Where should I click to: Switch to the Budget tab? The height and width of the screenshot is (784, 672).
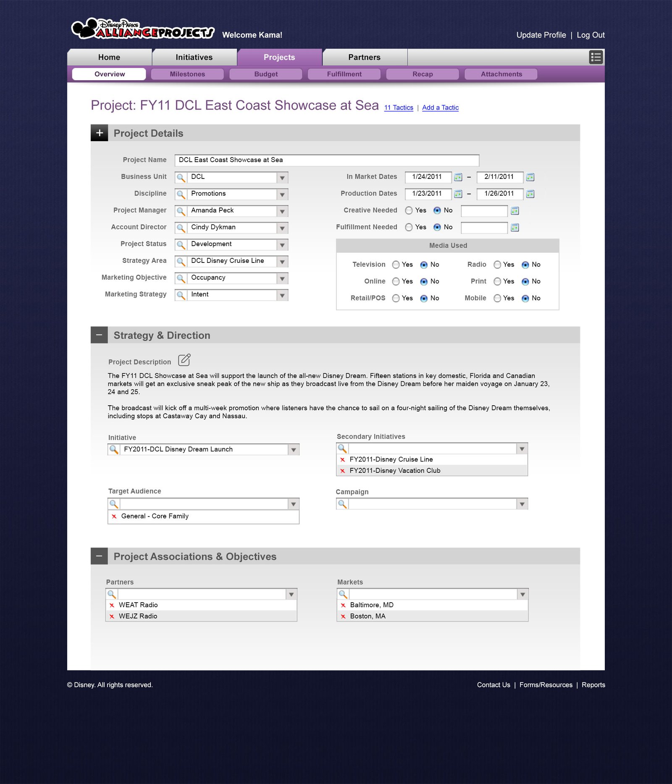tap(266, 74)
